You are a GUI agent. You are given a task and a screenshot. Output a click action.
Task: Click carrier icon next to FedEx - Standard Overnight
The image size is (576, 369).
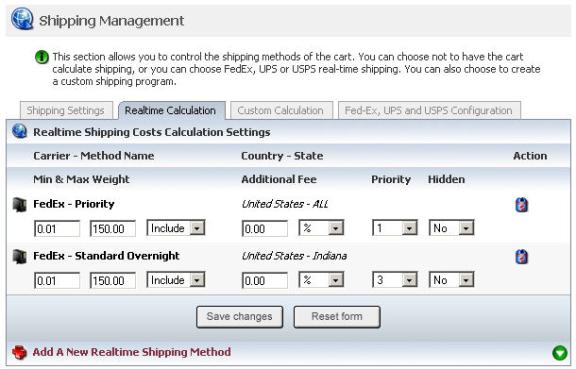(x=19, y=256)
